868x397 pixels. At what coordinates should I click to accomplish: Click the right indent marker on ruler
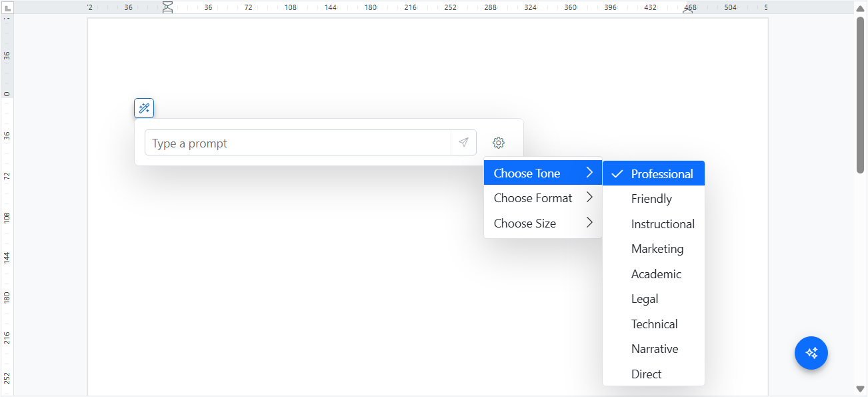[x=688, y=11]
